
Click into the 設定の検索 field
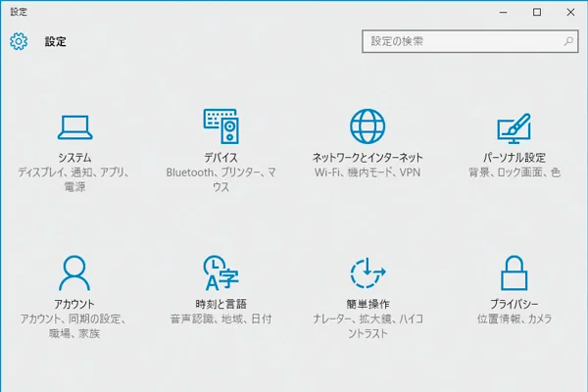coord(469,41)
